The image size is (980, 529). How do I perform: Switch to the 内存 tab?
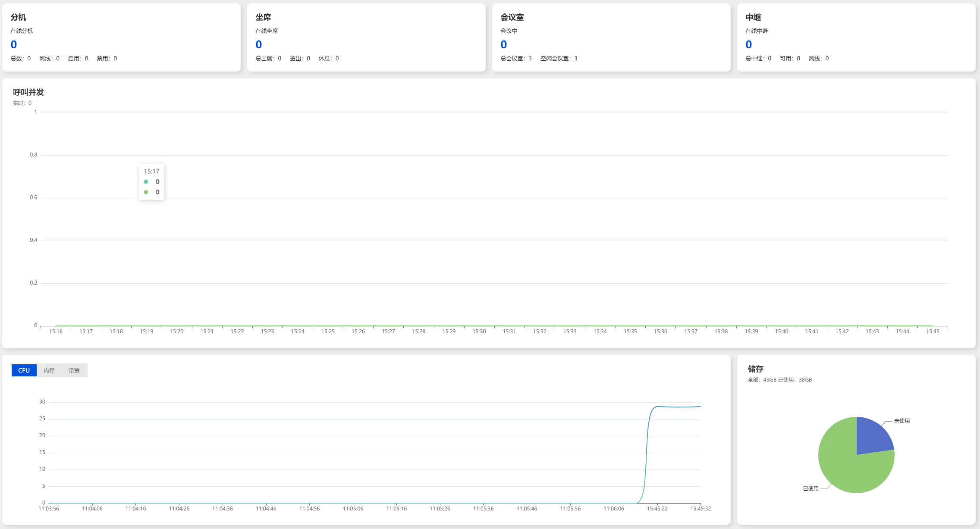(49, 370)
